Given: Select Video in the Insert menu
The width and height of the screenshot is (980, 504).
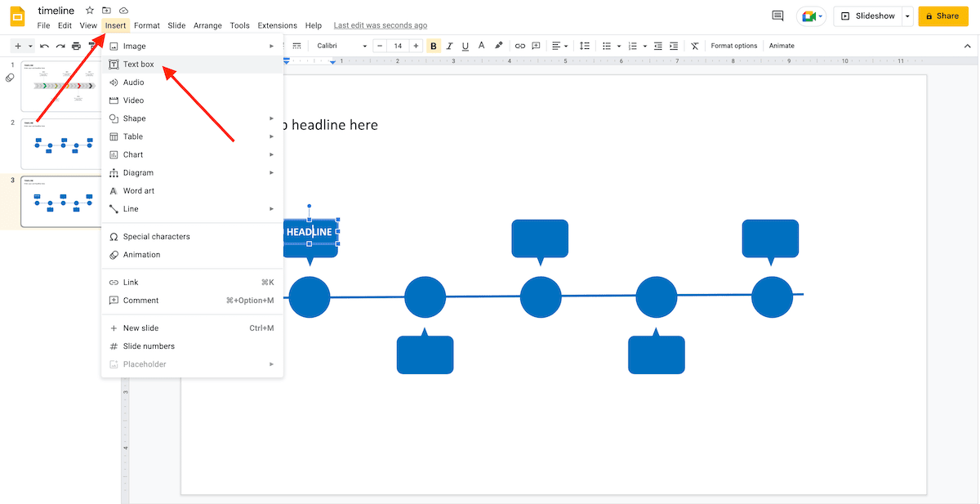Looking at the screenshot, I should tap(192, 100).
